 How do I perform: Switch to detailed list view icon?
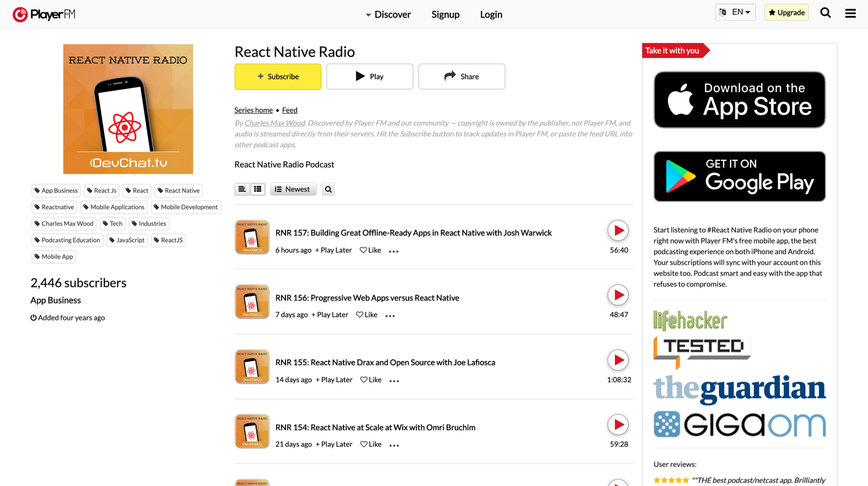point(258,189)
